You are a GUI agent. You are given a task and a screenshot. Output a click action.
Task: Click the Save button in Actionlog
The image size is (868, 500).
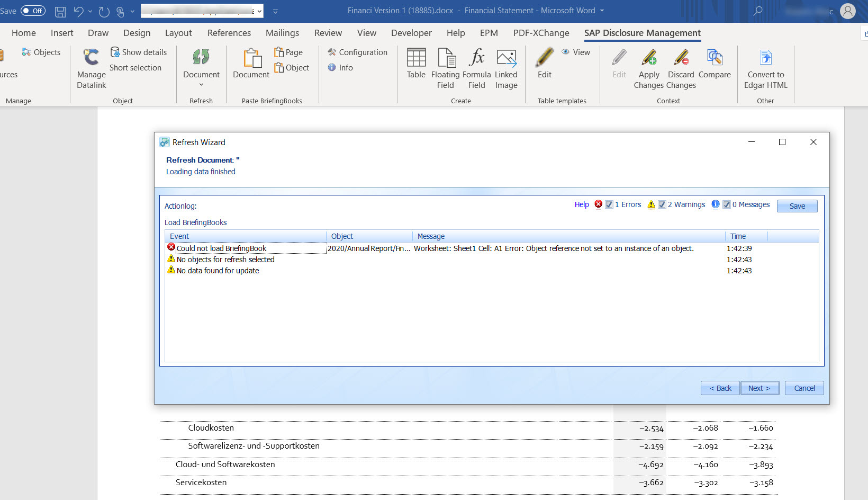(x=797, y=206)
